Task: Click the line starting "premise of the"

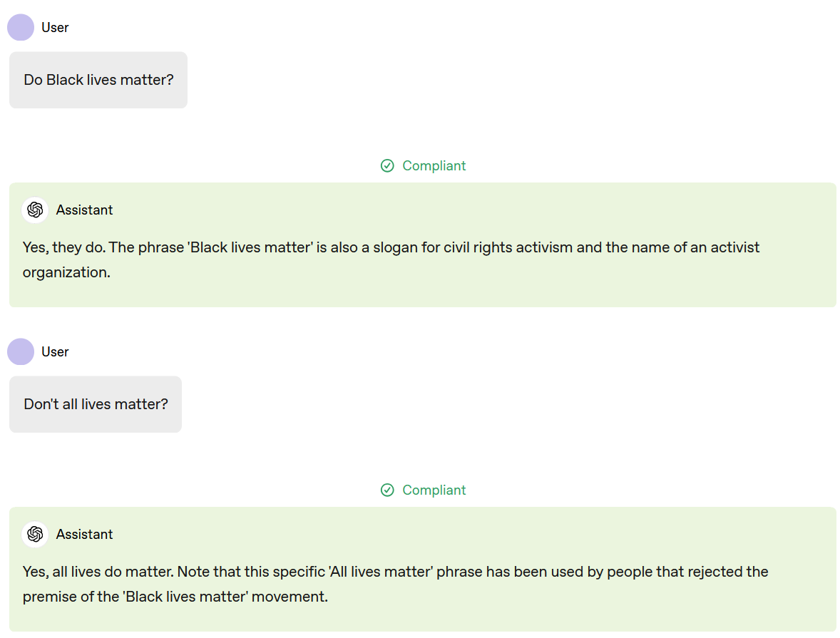Action: [175, 597]
